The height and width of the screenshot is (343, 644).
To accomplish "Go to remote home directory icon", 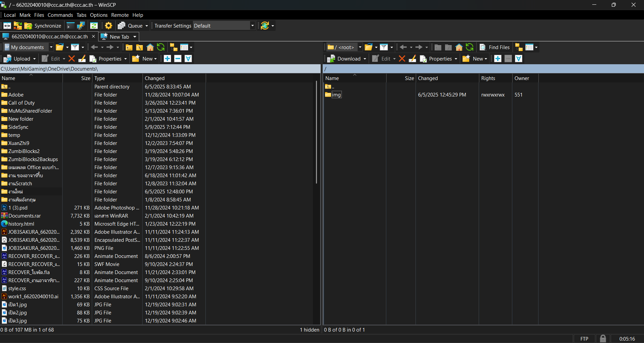I will click(459, 47).
